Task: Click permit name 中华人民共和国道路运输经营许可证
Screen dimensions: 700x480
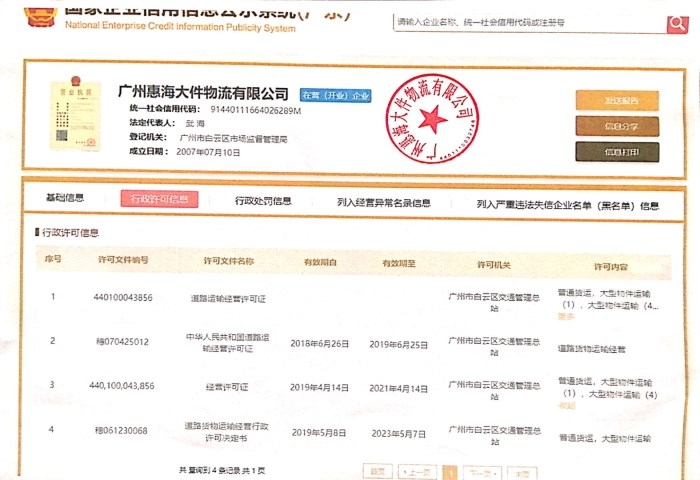Action: point(228,342)
